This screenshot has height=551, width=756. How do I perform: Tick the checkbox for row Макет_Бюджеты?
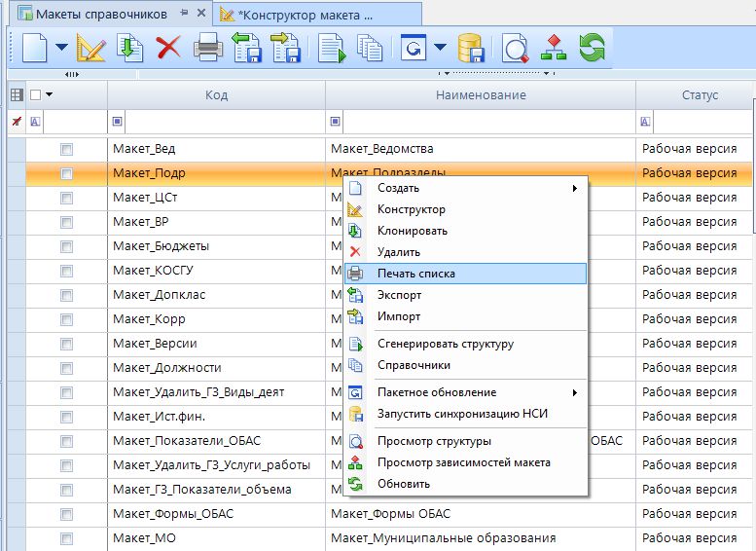point(66,246)
